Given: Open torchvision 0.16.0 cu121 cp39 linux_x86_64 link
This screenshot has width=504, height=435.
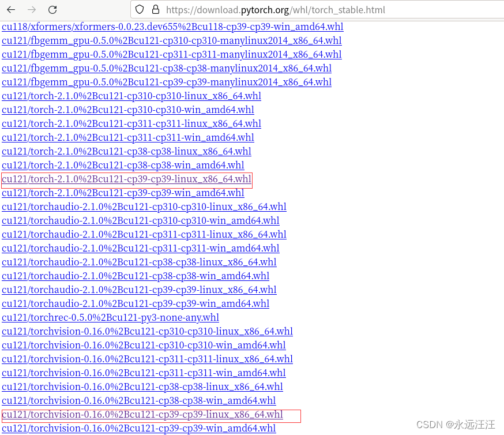Looking at the screenshot, I should click(x=142, y=414).
